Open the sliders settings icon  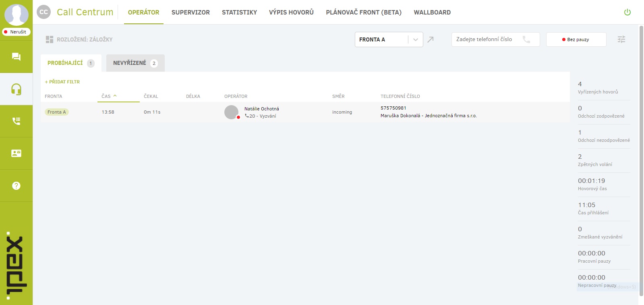[621, 39]
